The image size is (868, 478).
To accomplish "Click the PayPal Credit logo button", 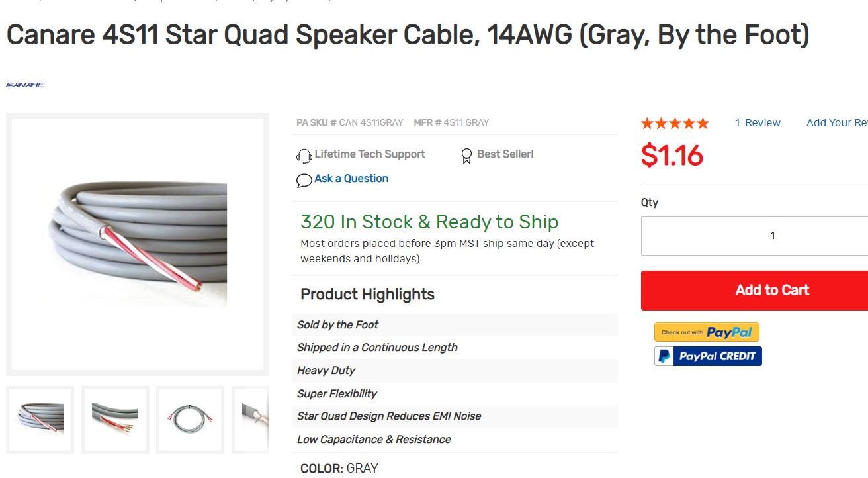I will point(708,356).
